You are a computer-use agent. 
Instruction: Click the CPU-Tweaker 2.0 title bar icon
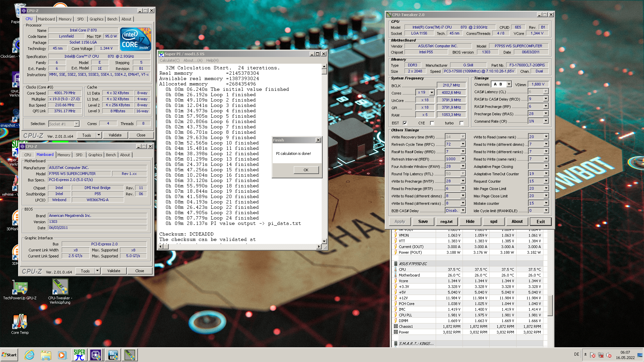coord(389,15)
